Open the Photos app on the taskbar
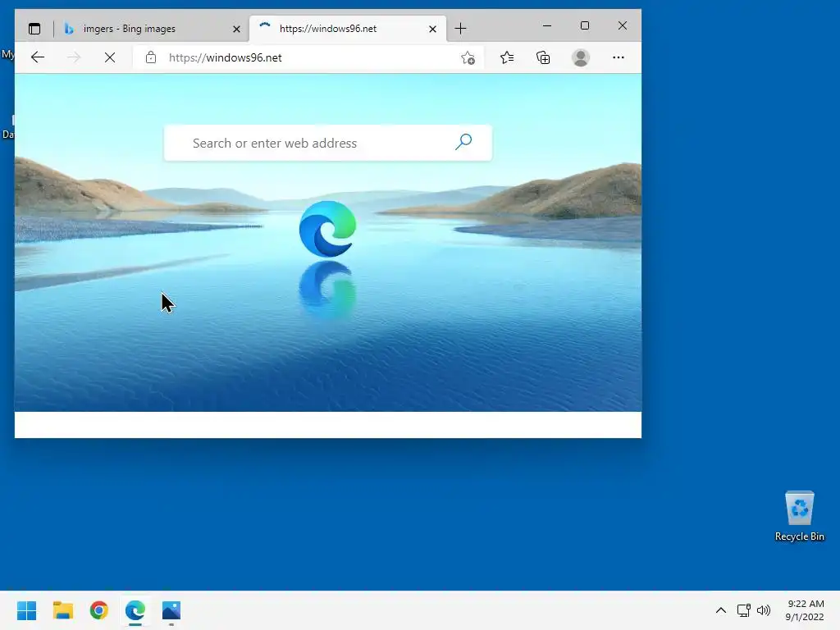 point(171,610)
